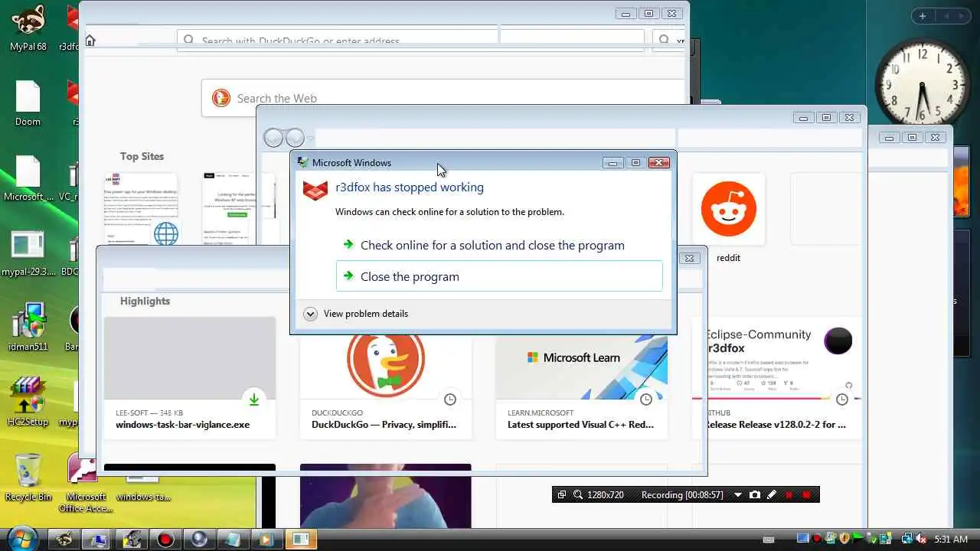Choose 'Close the program' option
Image resolution: width=980 pixels, height=551 pixels.
pos(499,276)
